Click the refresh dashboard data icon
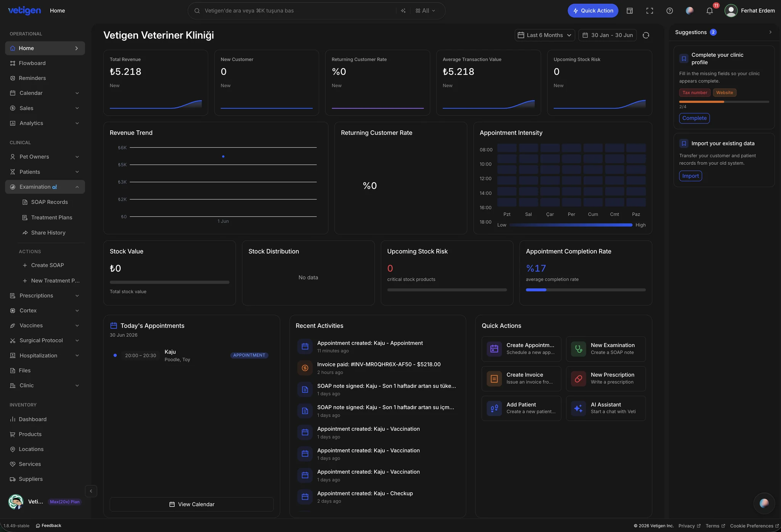 tap(646, 35)
